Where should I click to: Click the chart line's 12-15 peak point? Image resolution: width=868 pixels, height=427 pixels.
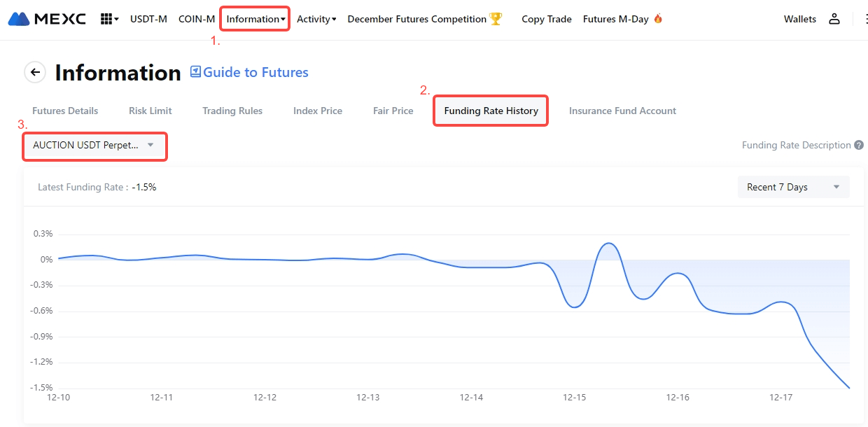tap(608, 244)
